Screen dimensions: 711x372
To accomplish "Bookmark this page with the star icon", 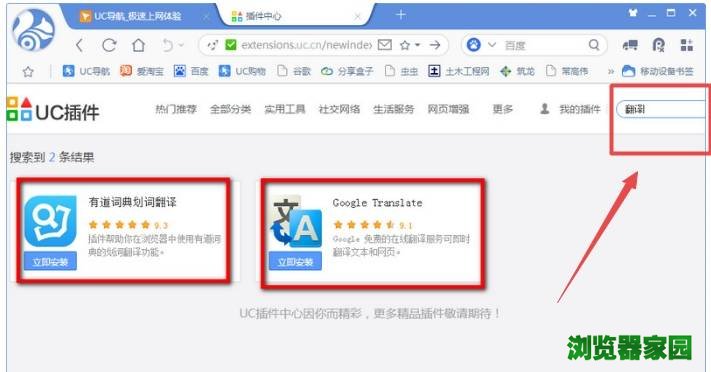I will (405, 45).
